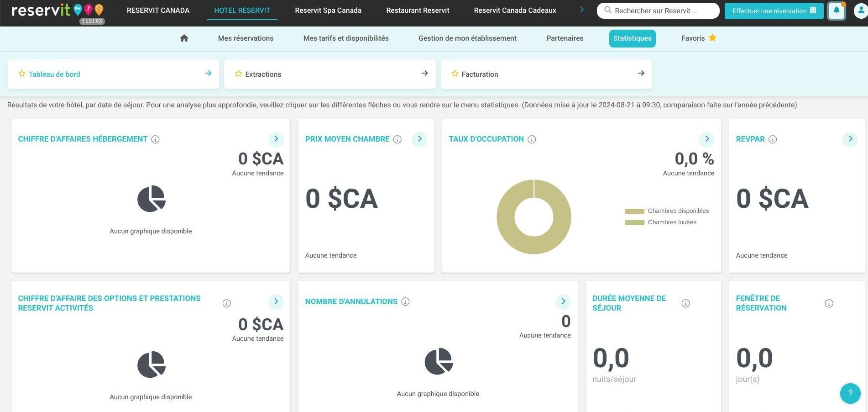Open the Mes réservations menu
Screen dimensions: 868x412
246,38
